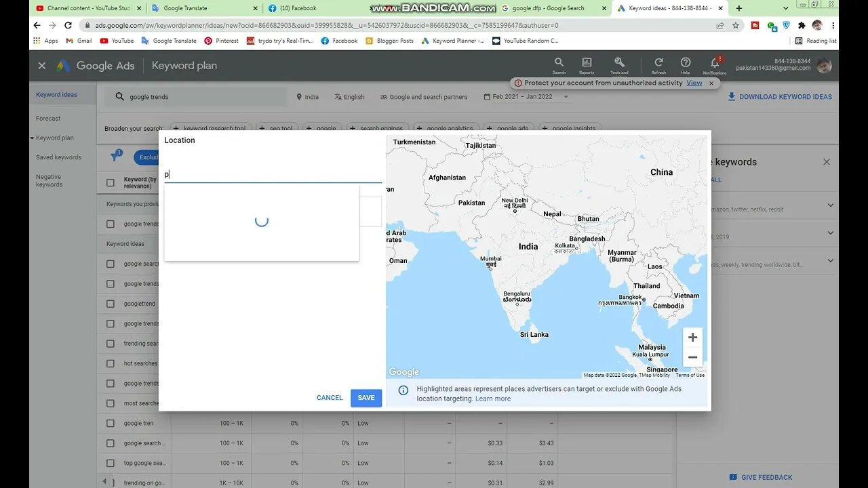868x488 pixels.
Task: Change the English language setting
Action: 349,97
